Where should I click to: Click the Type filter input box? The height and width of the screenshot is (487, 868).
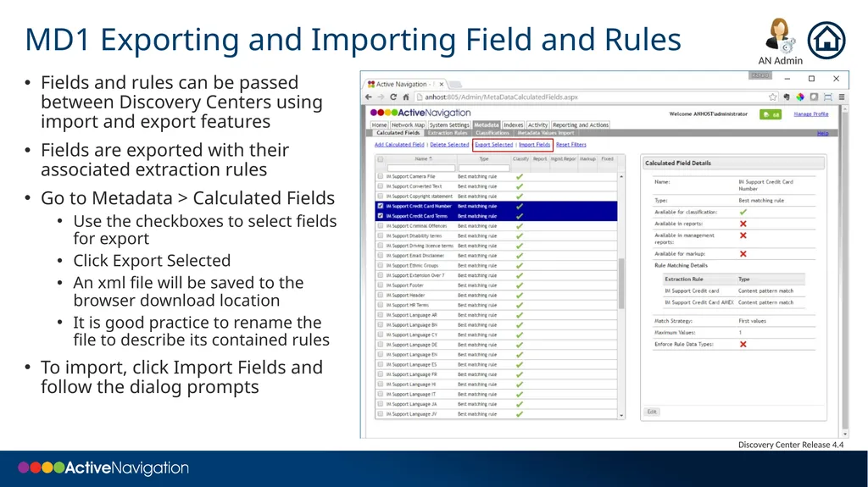point(484,168)
